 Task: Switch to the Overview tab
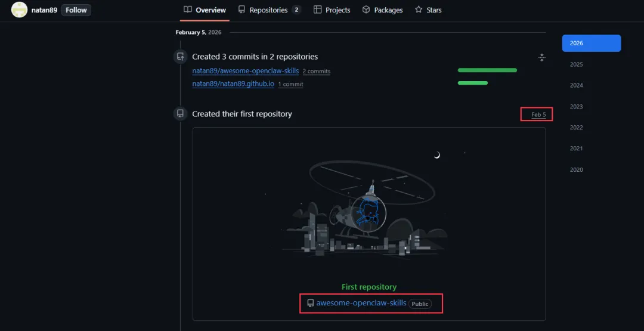pos(205,10)
